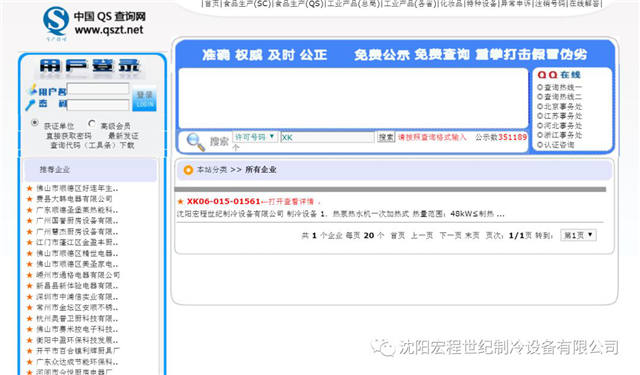Select the 获证单位 radio button
Screen dimensions: 640x375
35,122
